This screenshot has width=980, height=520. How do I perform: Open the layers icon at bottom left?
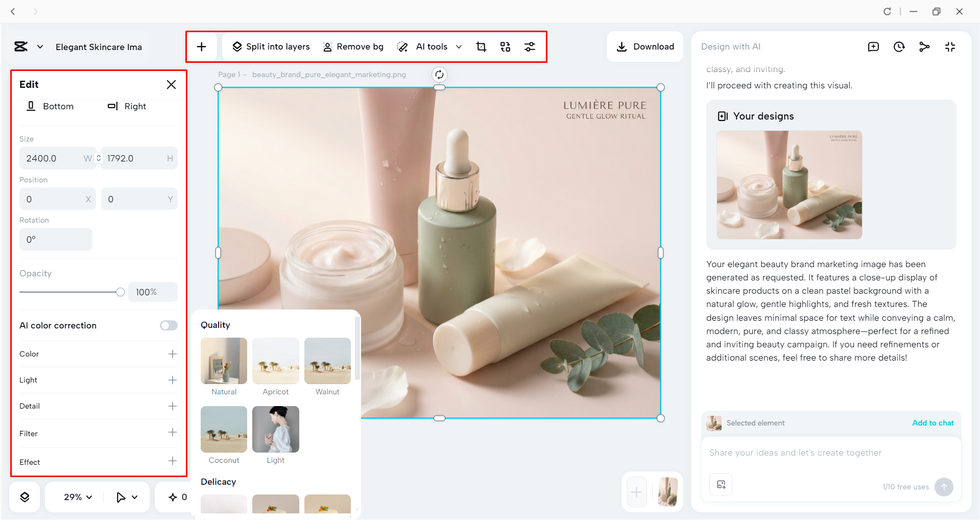(x=25, y=497)
